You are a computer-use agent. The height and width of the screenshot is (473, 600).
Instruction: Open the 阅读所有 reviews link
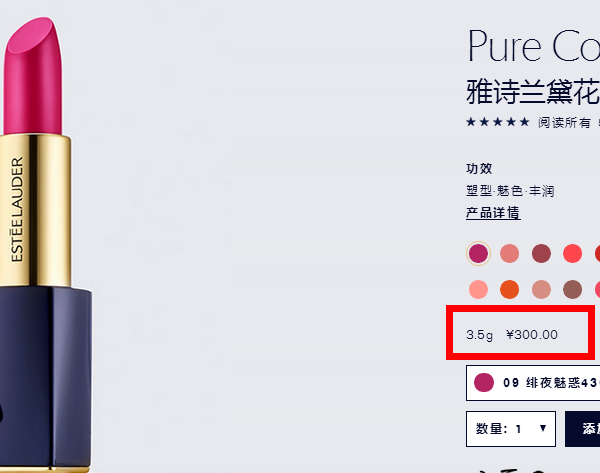pos(564,122)
